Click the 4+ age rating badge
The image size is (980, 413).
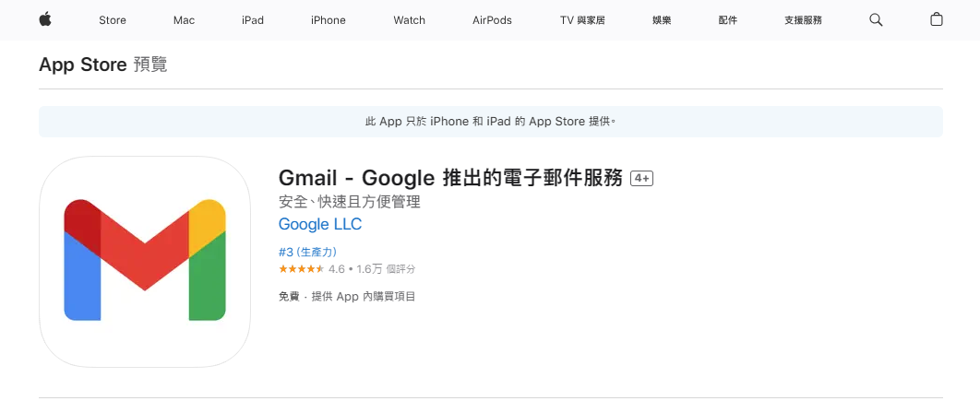(641, 179)
